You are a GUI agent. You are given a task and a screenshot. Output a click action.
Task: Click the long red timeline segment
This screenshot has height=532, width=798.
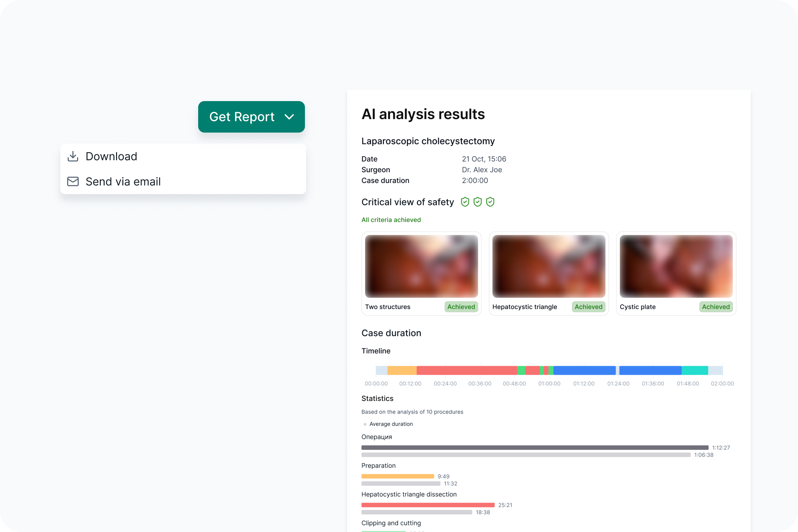pyautogui.click(x=466, y=370)
